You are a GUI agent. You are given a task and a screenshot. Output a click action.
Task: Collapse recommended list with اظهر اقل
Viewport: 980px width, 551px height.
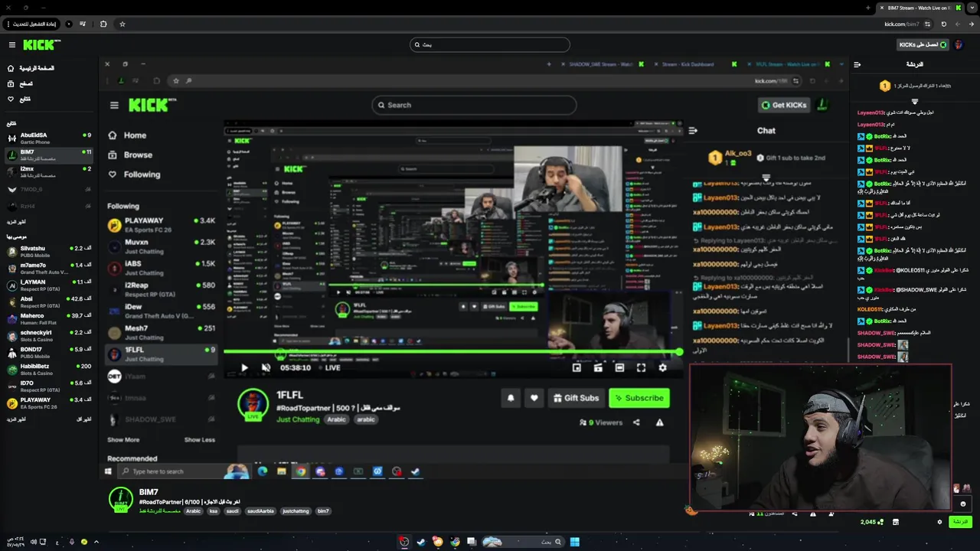click(85, 419)
